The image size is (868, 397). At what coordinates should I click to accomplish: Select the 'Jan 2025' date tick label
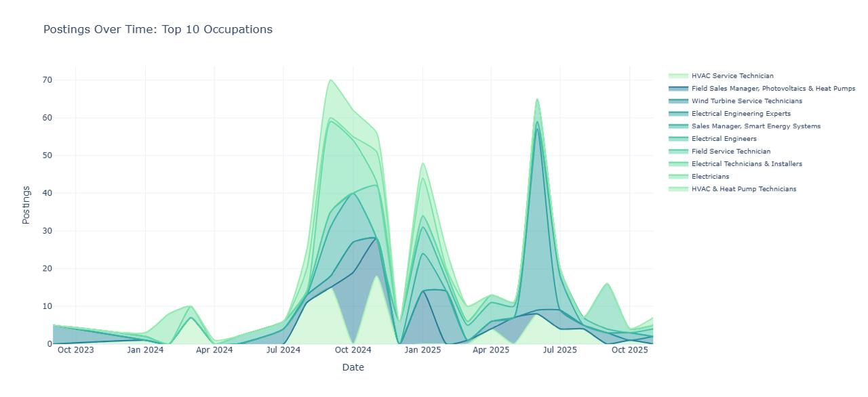[x=422, y=350]
